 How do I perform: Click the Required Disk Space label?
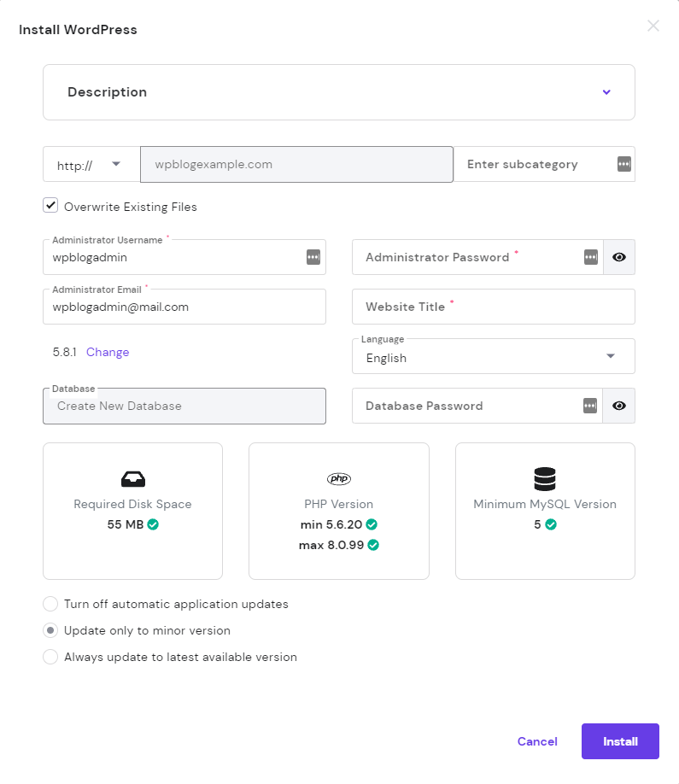point(132,504)
